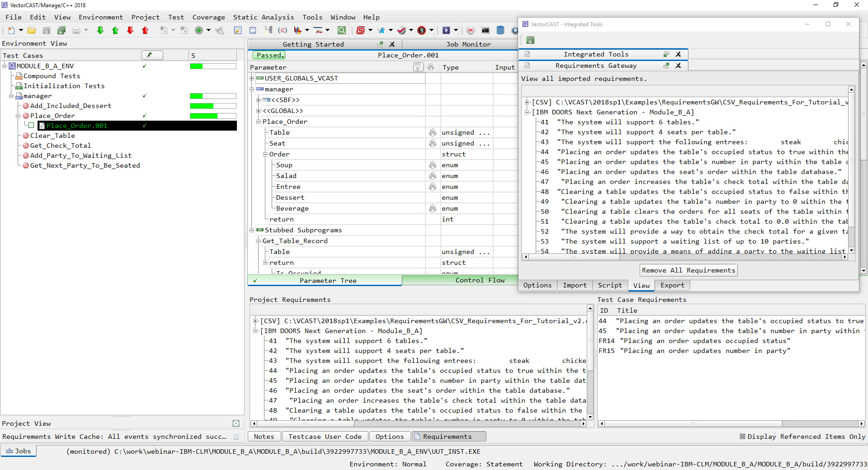The width and height of the screenshot is (868, 470).
Task: Open the Testcase User Code tab
Action: 325,437
